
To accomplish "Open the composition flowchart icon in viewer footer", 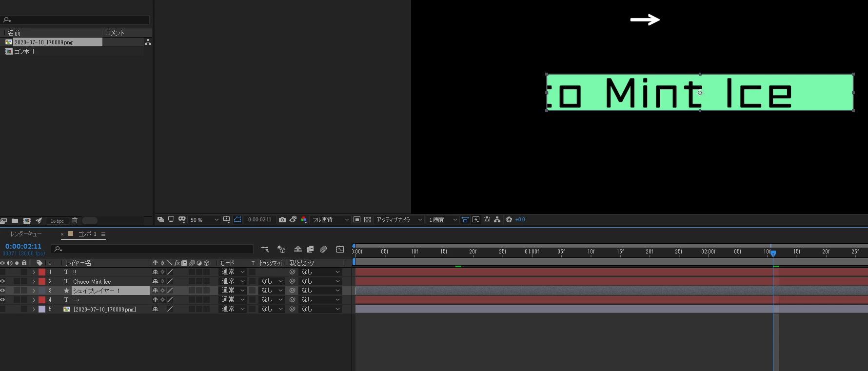I will [x=497, y=220].
